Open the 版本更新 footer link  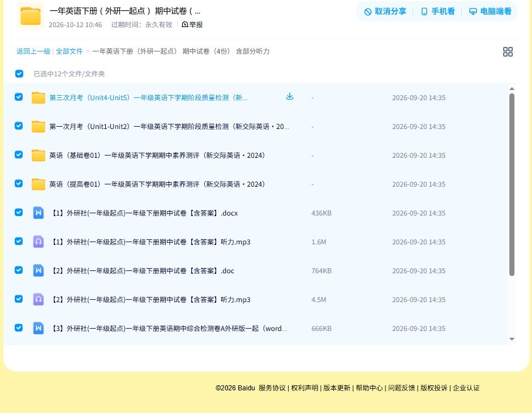pos(337,388)
